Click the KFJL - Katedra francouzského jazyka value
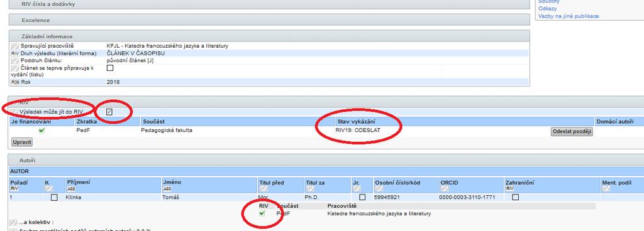This screenshot has height=231, width=644. (167, 46)
